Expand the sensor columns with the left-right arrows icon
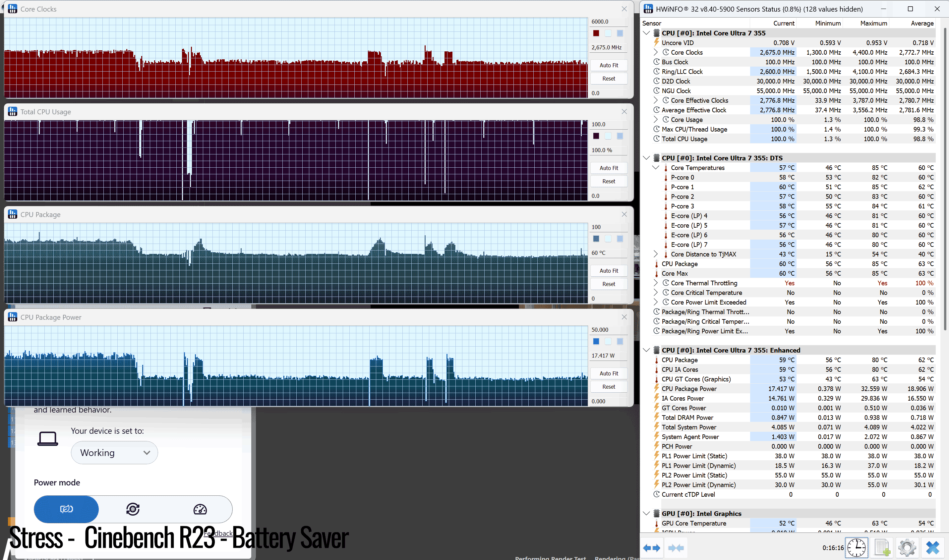This screenshot has height=560, width=949. [652, 548]
